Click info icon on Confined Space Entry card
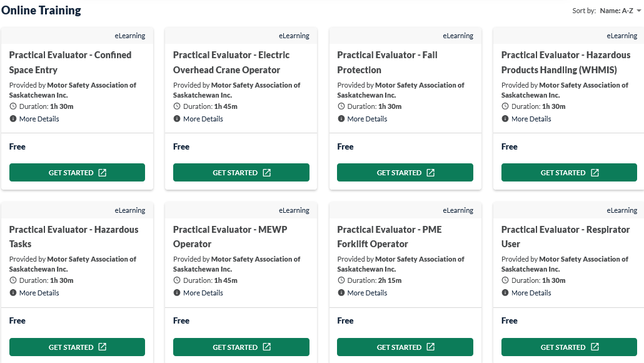This screenshot has height=363, width=644. [x=13, y=119]
